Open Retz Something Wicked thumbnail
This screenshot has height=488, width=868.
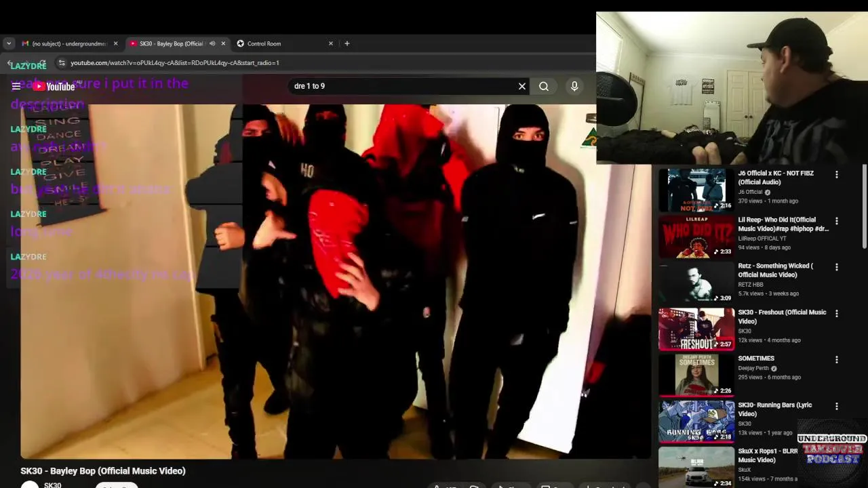[696, 283]
